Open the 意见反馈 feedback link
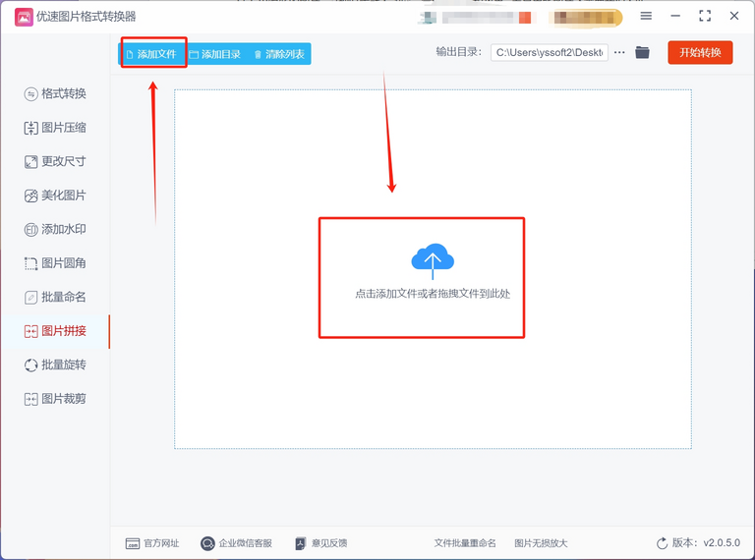 point(321,543)
